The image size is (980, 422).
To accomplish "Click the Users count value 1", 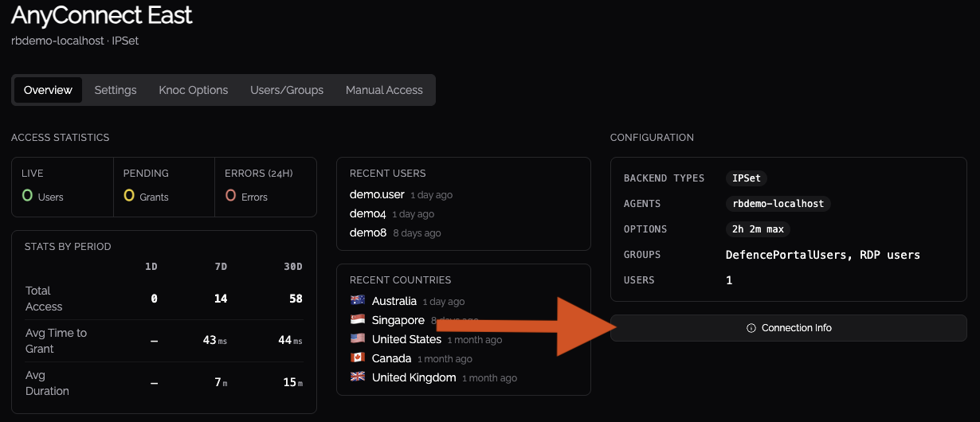I will [729, 280].
